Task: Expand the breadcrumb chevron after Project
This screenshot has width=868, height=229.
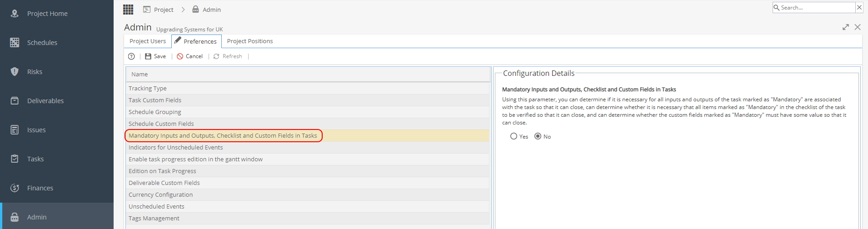Action: coord(183,10)
